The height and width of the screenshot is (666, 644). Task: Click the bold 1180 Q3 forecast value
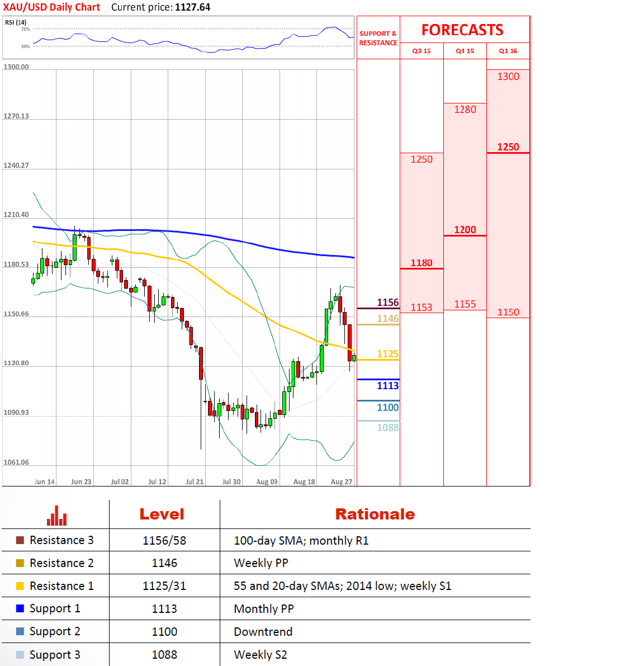422,263
